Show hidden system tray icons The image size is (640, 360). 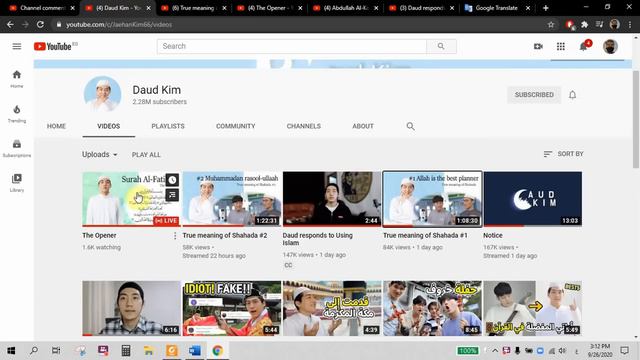coord(495,351)
